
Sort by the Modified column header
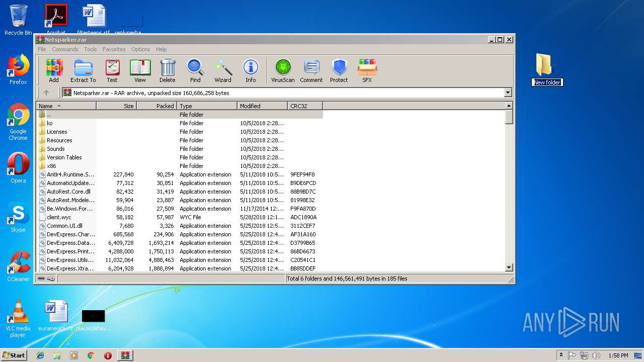click(262, 106)
